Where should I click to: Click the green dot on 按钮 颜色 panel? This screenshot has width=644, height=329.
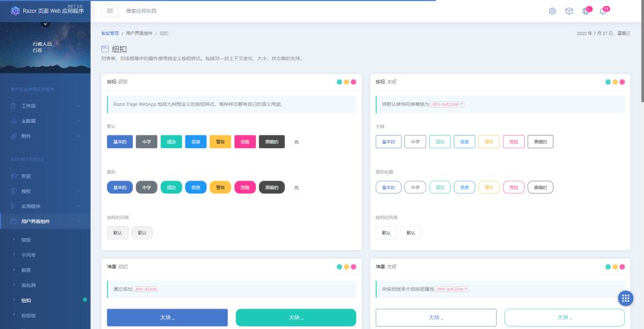(339, 82)
